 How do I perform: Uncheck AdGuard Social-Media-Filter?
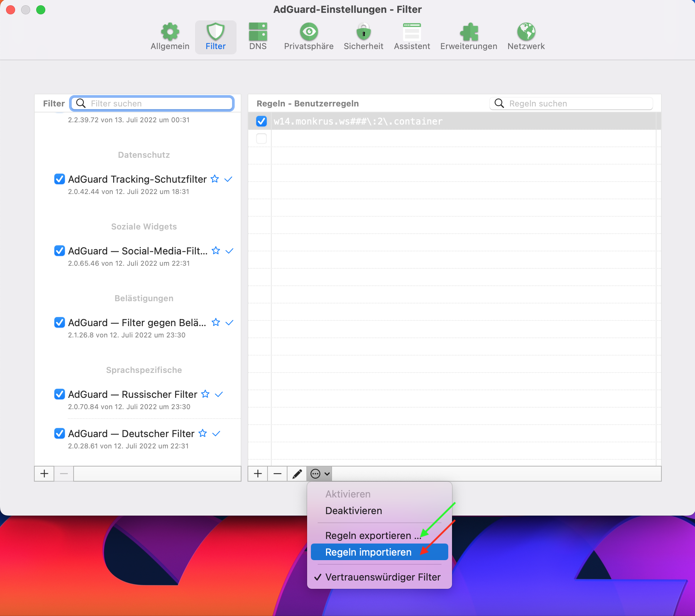click(60, 251)
